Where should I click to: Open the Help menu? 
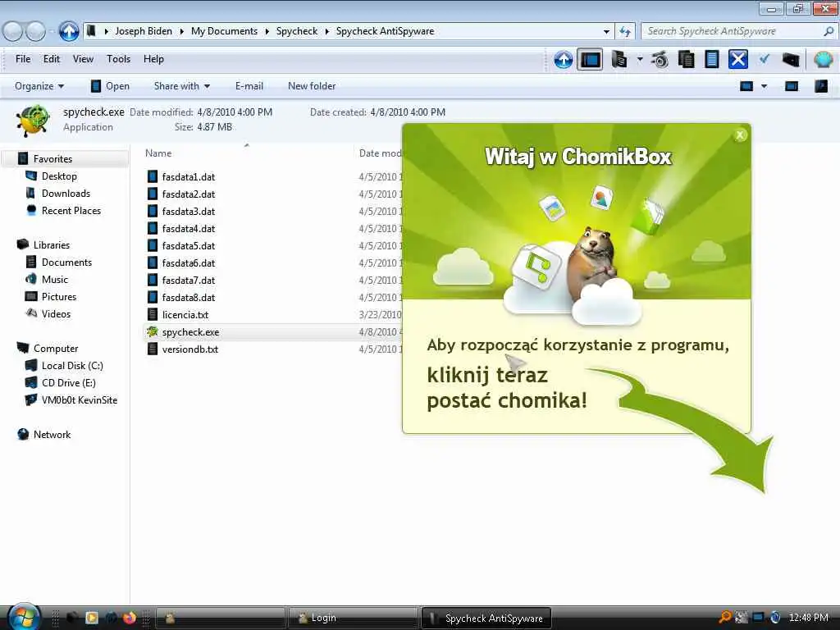point(153,59)
